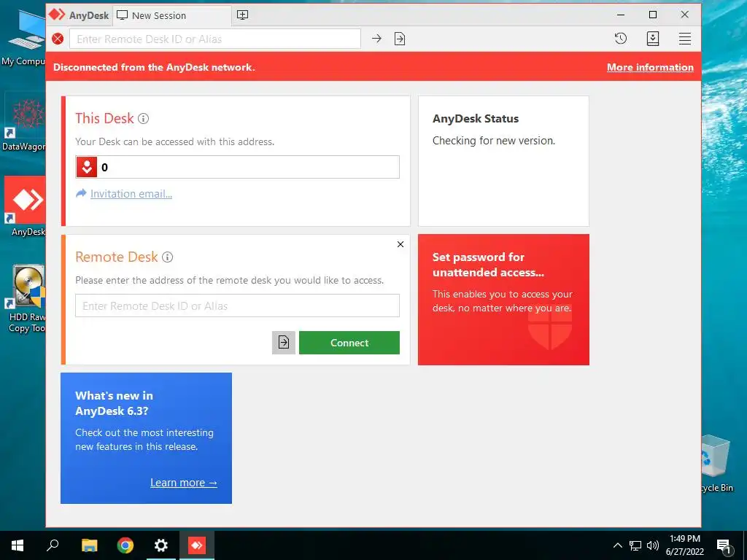The image size is (747, 560).
Task: Open Settings gear in taskbar
Action: coord(161,545)
